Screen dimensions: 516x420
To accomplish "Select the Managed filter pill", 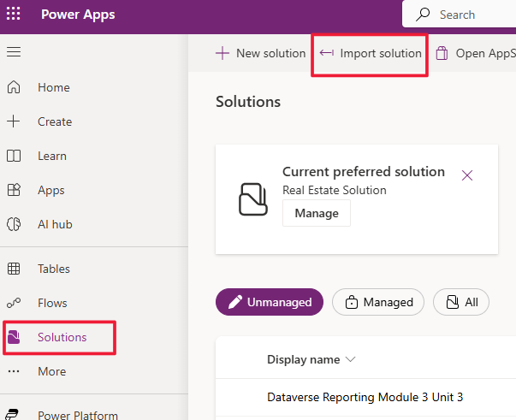I will (378, 302).
